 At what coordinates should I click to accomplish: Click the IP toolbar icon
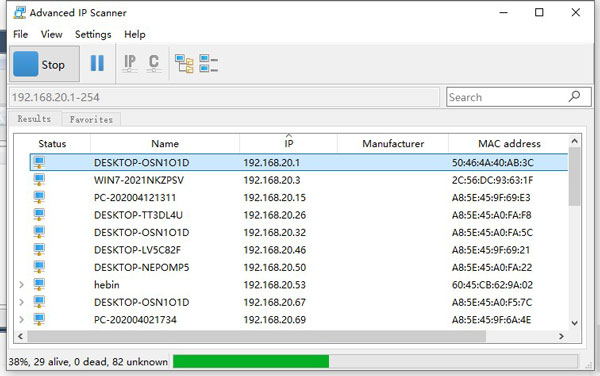pos(130,63)
